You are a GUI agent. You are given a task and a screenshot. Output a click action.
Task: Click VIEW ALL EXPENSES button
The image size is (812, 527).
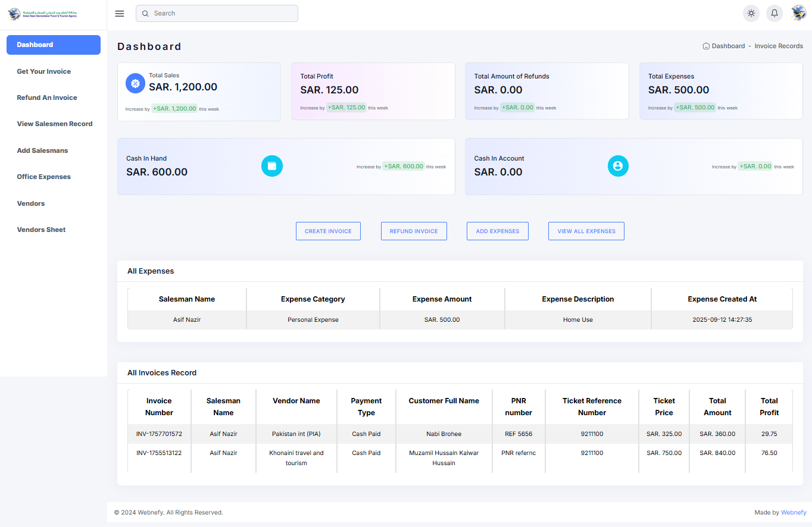(x=586, y=231)
